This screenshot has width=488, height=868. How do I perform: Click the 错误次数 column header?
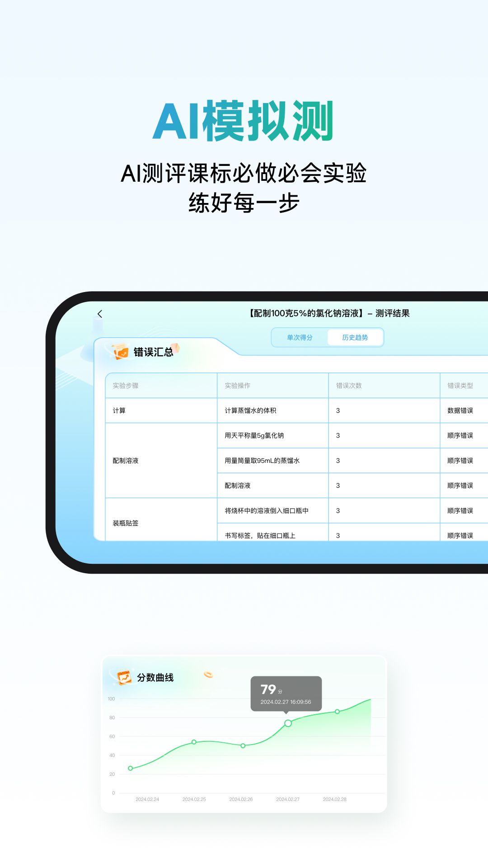point(349,386)
